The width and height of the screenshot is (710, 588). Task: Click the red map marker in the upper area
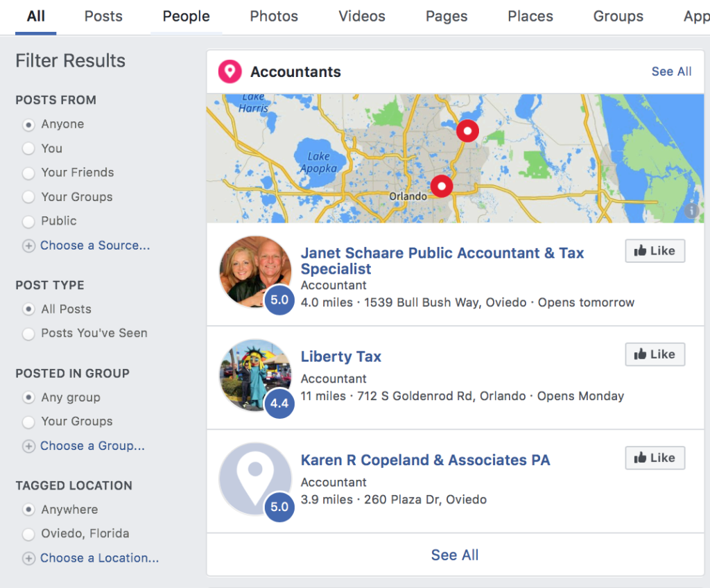point(467,130)
